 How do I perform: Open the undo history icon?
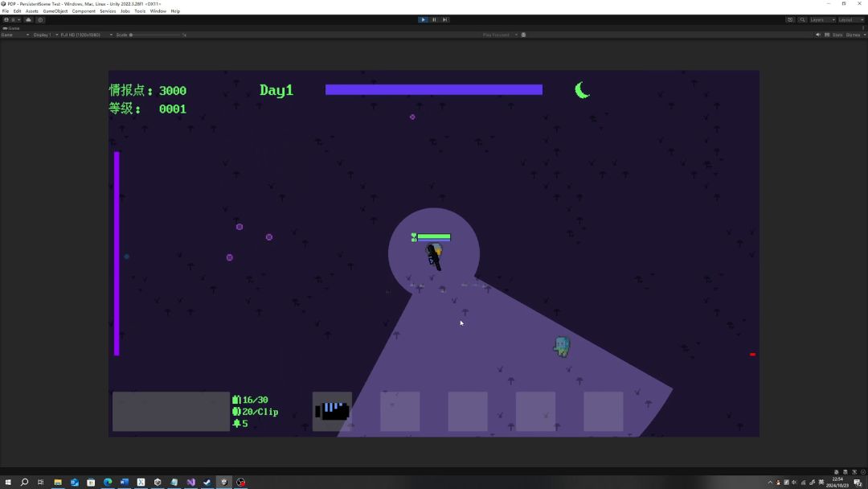point(790,19)
